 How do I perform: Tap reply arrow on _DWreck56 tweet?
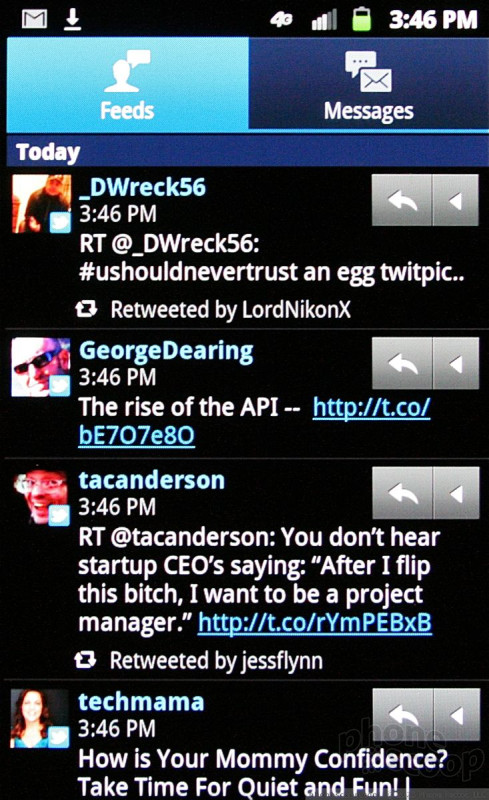(x=402, y=200)
